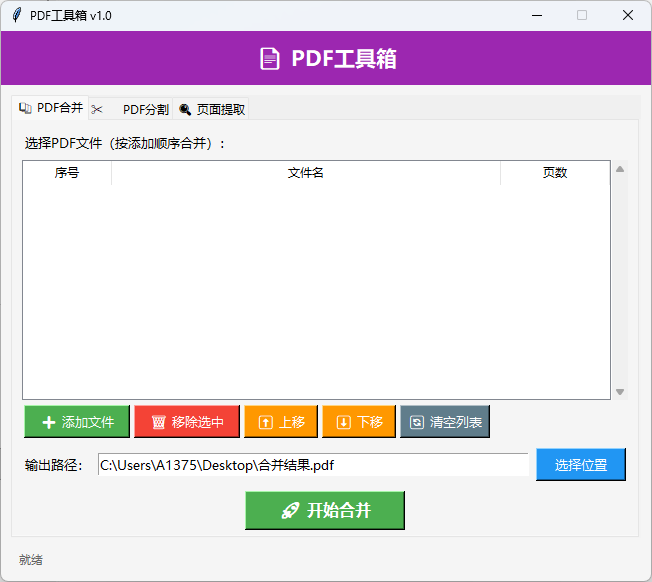Click the 序号 column header
Viewport: 652px width, 582px height.
[67, 173]
